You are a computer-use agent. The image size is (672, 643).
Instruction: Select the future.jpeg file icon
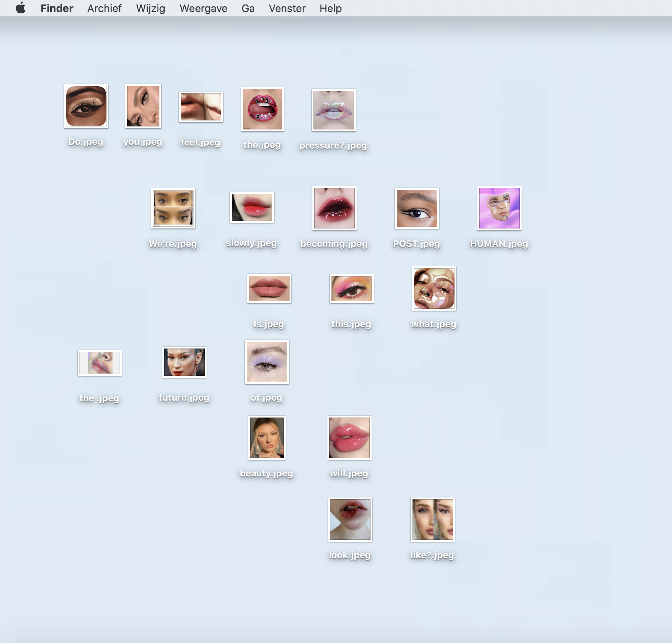(184, 362)
